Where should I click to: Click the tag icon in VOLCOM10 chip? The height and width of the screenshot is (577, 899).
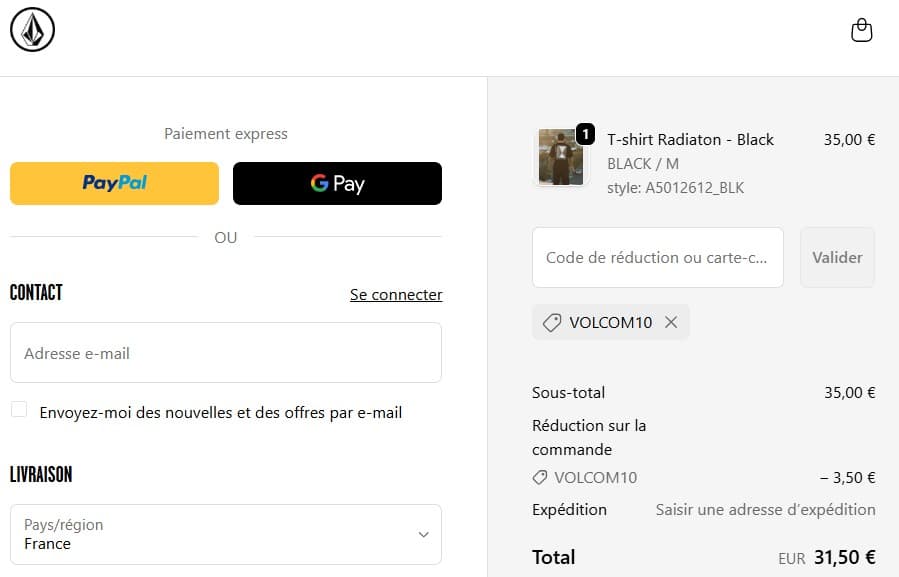[x=551, y=322]
